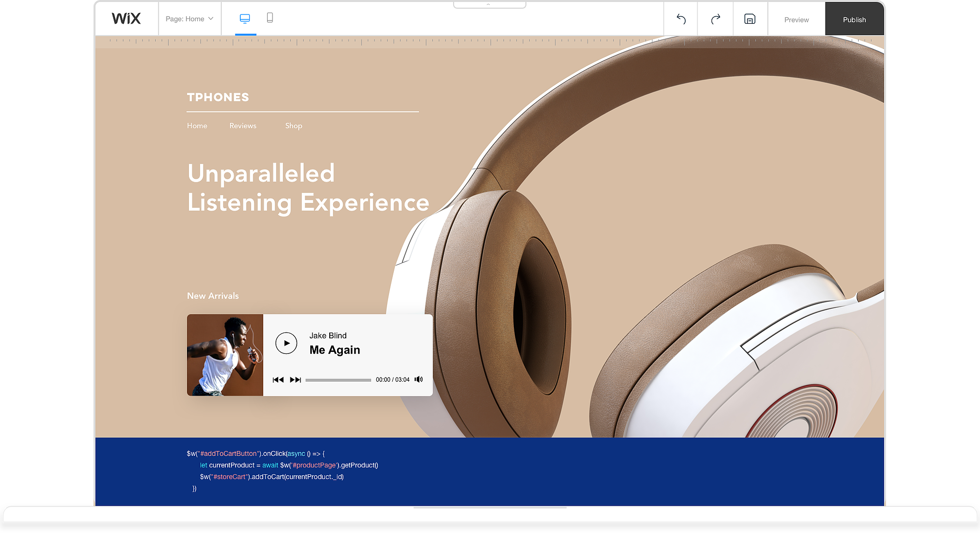Click the undo arrow icon
The image size is (980, 533).
(681, 18)
